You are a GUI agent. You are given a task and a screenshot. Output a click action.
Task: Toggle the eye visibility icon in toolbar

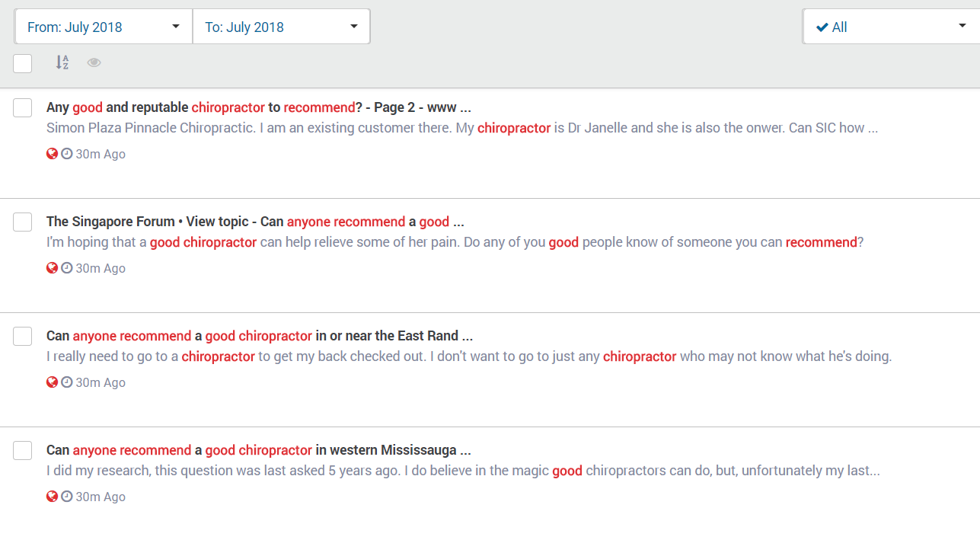(x=94, y=62)
